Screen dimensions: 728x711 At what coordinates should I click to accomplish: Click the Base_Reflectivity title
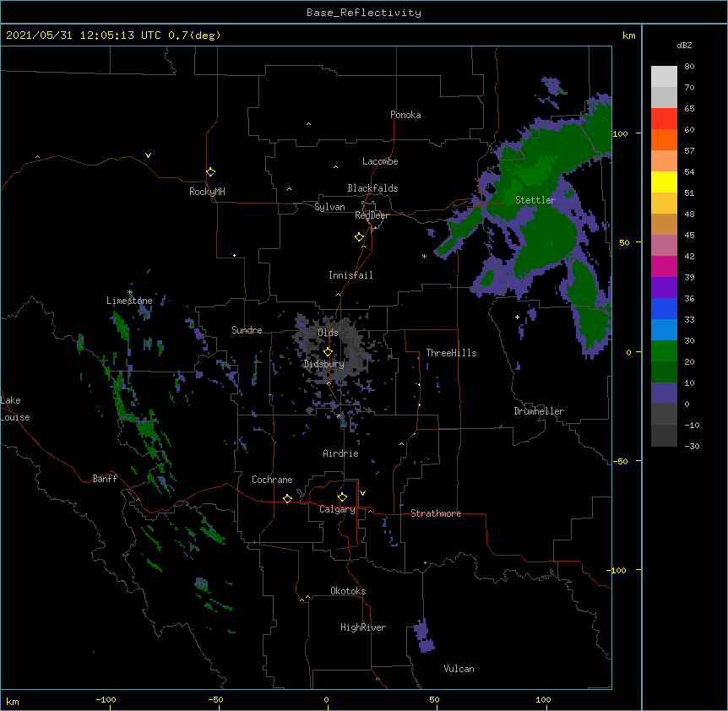click(364, 13)
